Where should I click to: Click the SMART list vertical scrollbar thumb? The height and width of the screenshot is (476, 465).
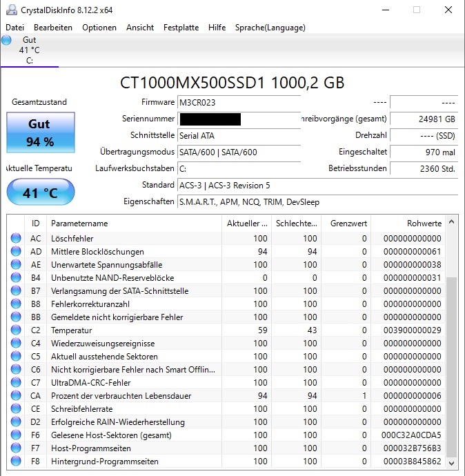tap(452, 367)
